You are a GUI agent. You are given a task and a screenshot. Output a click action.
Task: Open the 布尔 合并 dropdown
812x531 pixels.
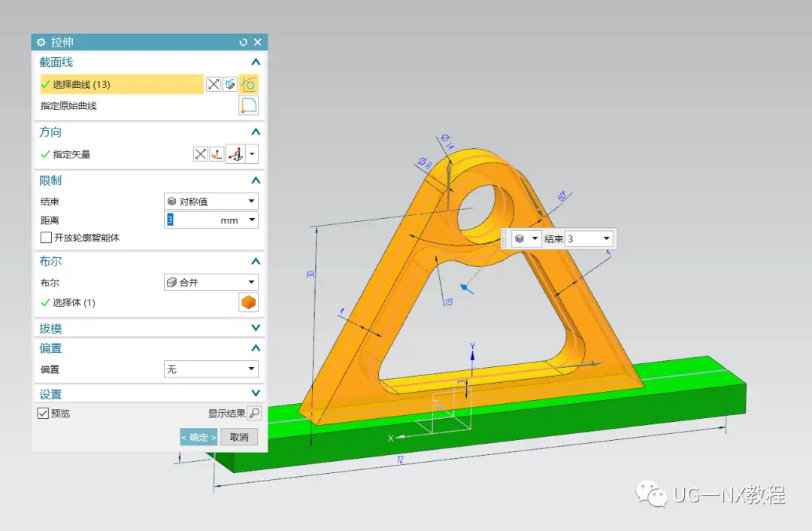point(211,282)
